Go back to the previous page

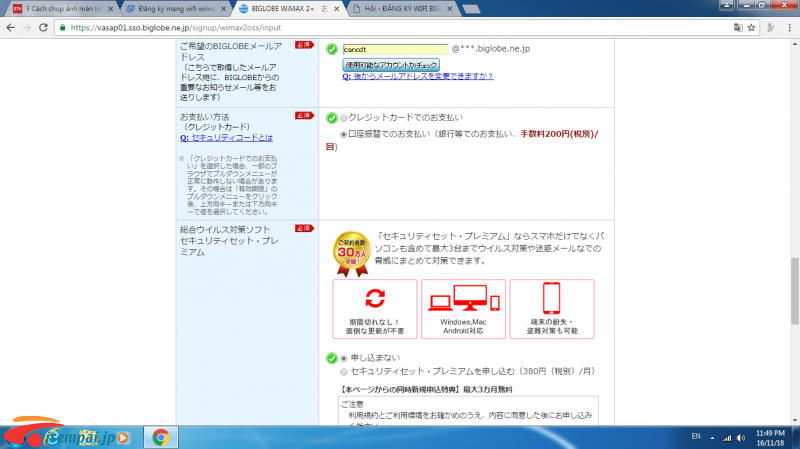[11, 28]
